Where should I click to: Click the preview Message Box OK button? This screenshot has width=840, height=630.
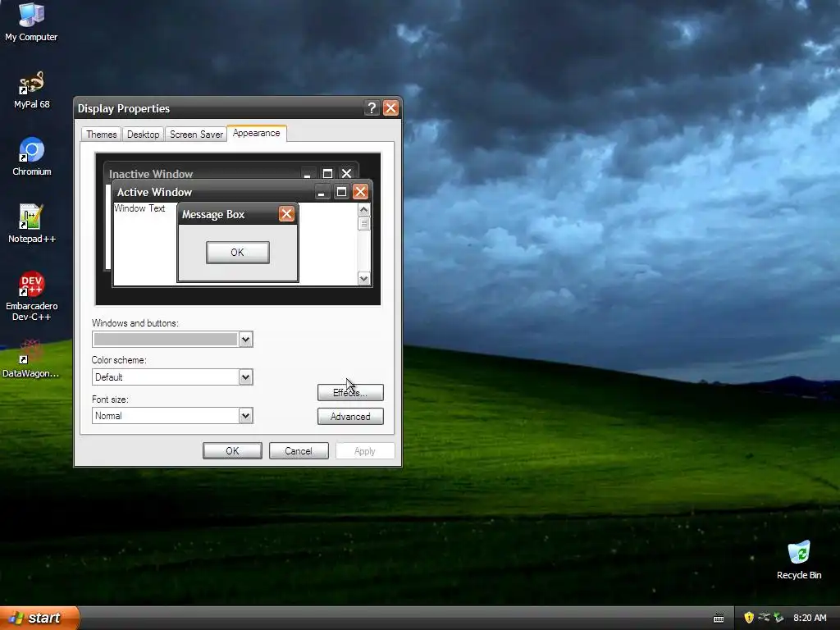pyautogui.click(x=237, y=253)
